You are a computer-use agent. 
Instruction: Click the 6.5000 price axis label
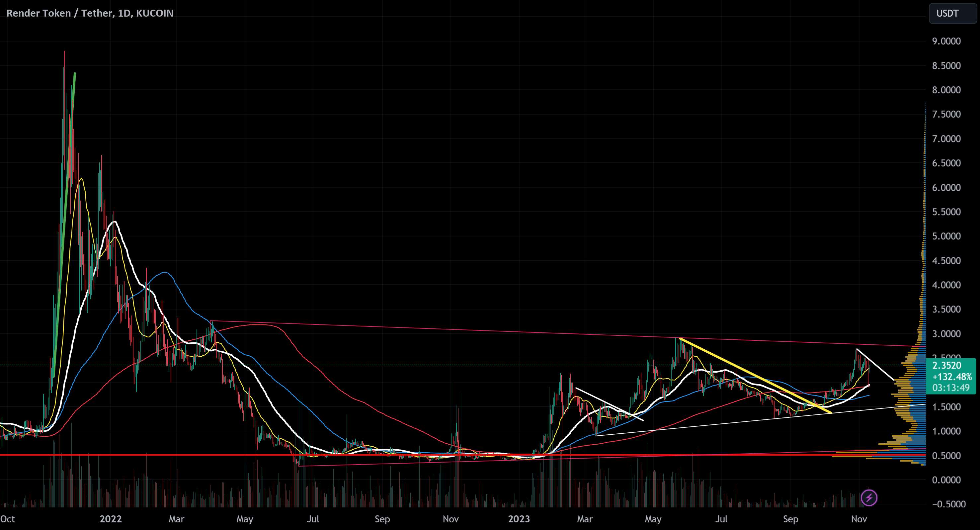(x=946, y=163)
